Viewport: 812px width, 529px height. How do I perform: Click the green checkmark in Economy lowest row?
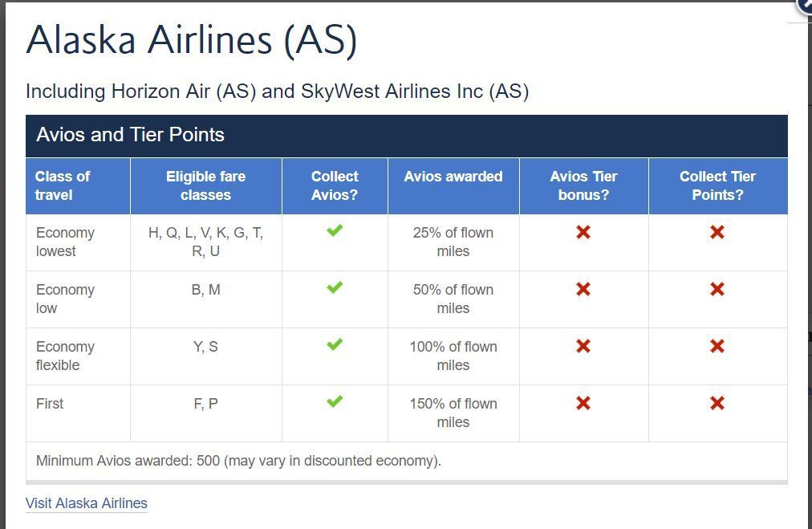coord(335,231)
